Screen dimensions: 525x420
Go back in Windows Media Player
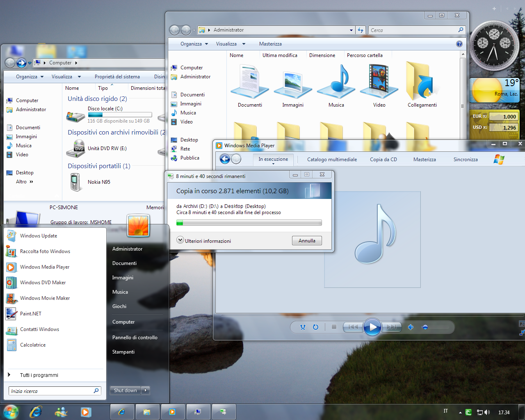point(225,159)
